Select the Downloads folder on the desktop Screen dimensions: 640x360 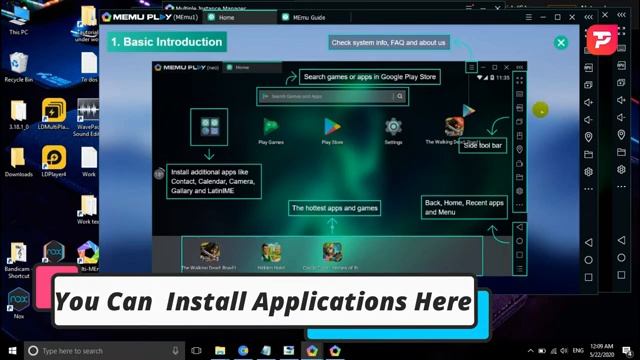pos(18,162)
